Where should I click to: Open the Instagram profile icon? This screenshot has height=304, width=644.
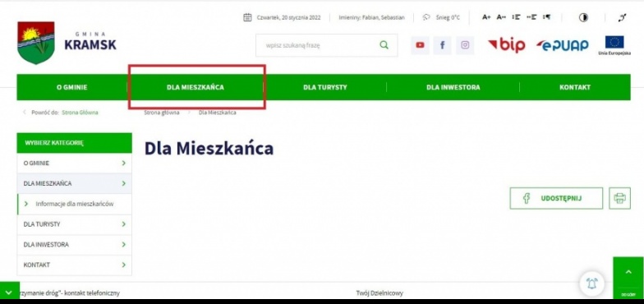coord(465,45)
